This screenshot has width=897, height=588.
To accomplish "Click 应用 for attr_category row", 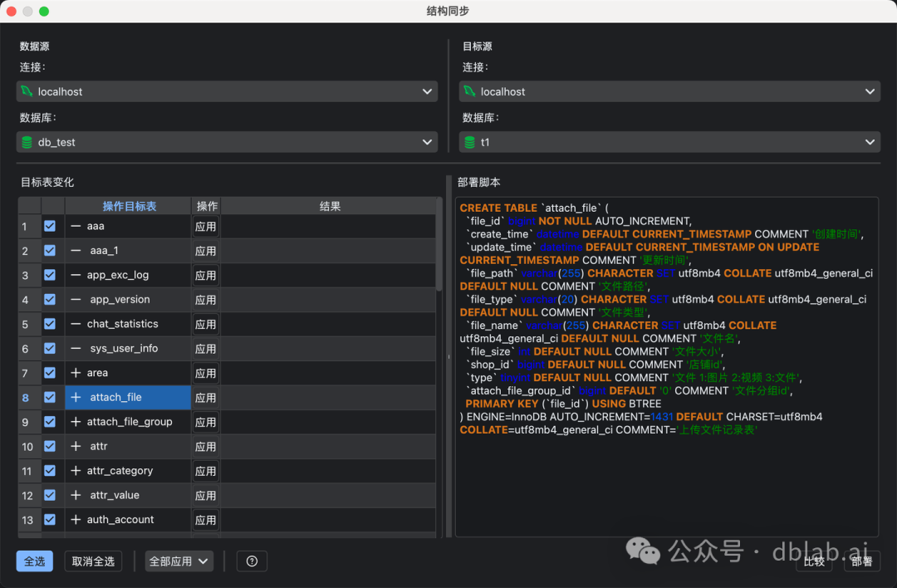I will tap(205, 472).
